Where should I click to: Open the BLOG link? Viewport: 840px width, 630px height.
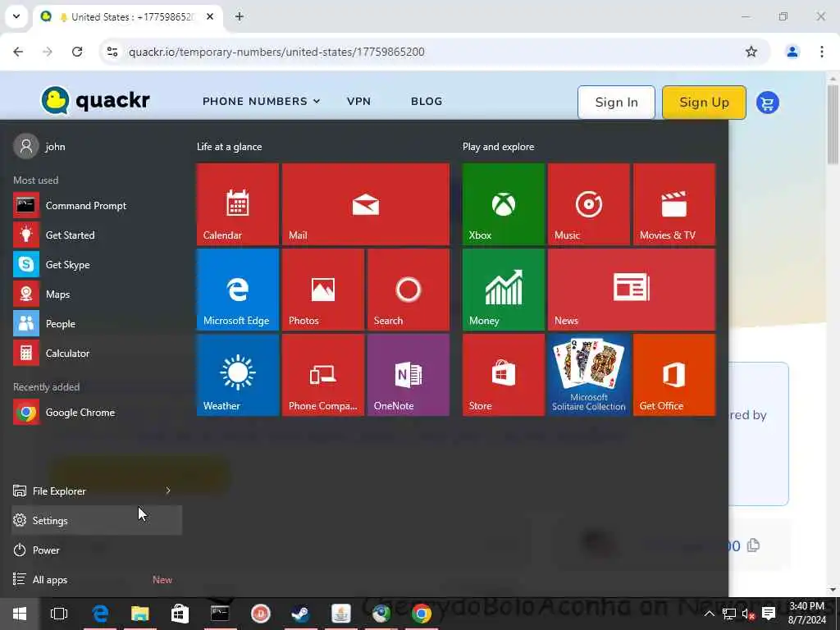tap(427, 101)
